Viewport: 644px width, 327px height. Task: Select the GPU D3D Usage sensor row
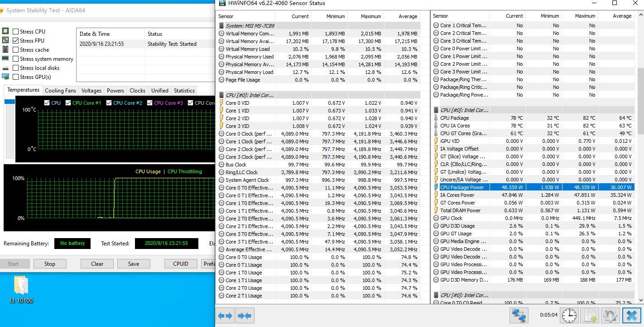pyautogui.click(x=533, y=226)
